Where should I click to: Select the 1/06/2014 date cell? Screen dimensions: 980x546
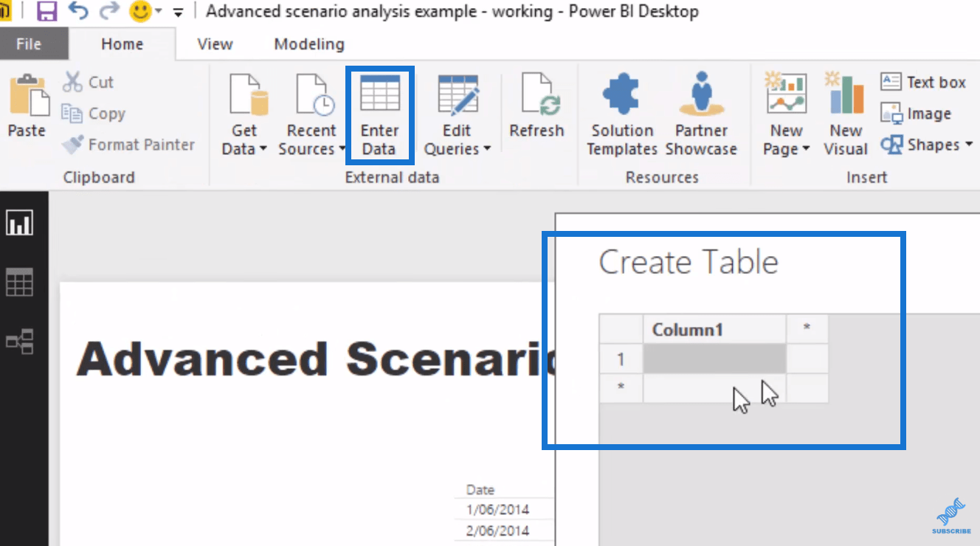[x=497, y=509]
